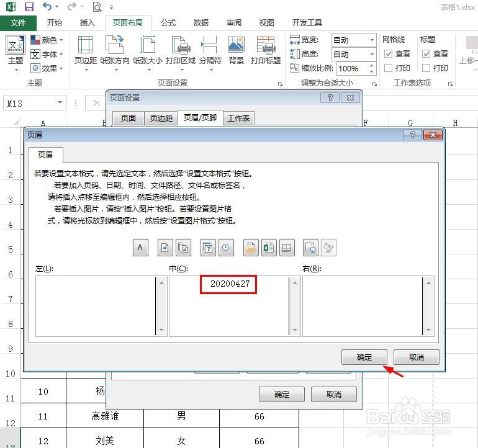This screenshot has width=478, height=448.
Task: Click the Insert Picture icon
Action: [310, 248]
